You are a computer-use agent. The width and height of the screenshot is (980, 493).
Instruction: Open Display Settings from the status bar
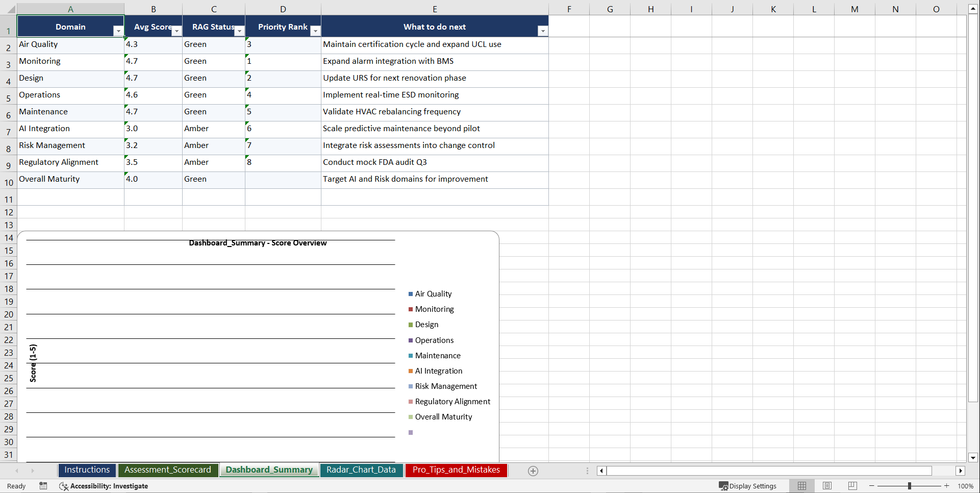(748, 486)
